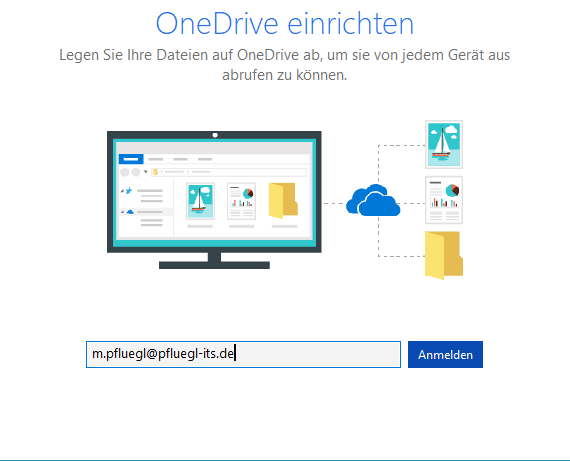This screenshot has height=461, width=570.
Task: Click the email address input field
Action: pos(243,354)
